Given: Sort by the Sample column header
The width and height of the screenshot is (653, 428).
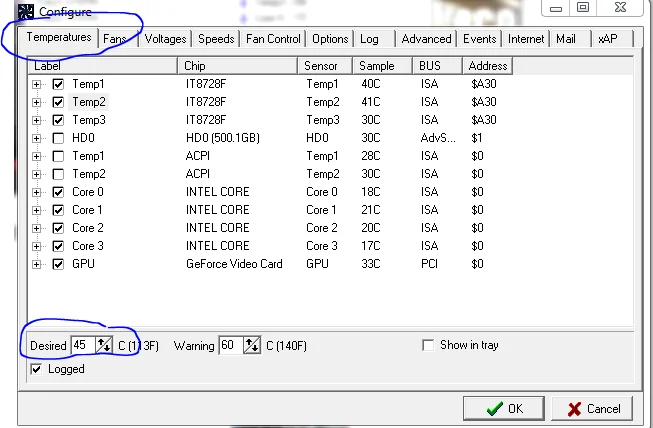Looking at the screenshot, I should (x=383, y=66).
